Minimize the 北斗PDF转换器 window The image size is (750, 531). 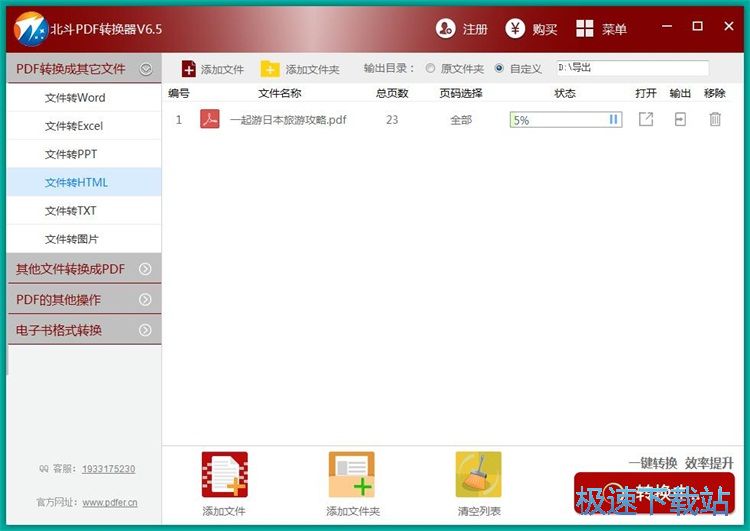(x=667, y=26)
